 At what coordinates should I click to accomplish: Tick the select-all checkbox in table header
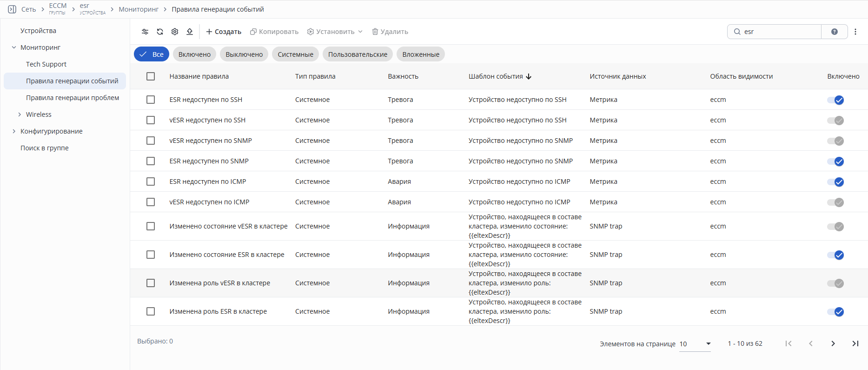pos(151,76)
